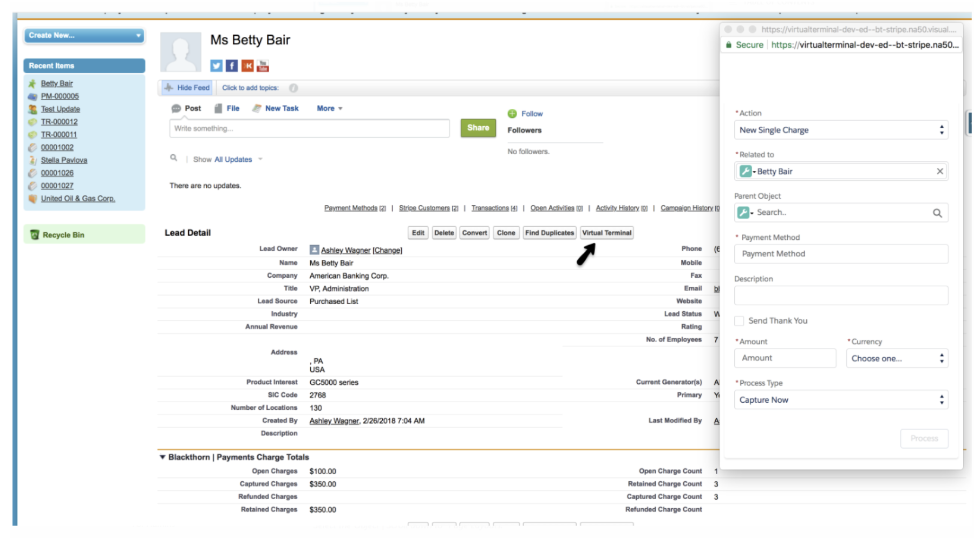Click the green Share button
The height and width of the screenshot is (538, 980).
tap(478, 128)
